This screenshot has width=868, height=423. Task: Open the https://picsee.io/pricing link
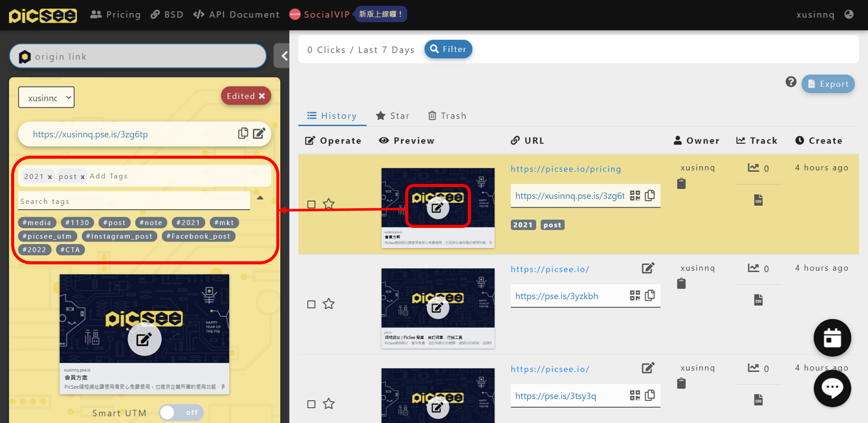[566, 169]
